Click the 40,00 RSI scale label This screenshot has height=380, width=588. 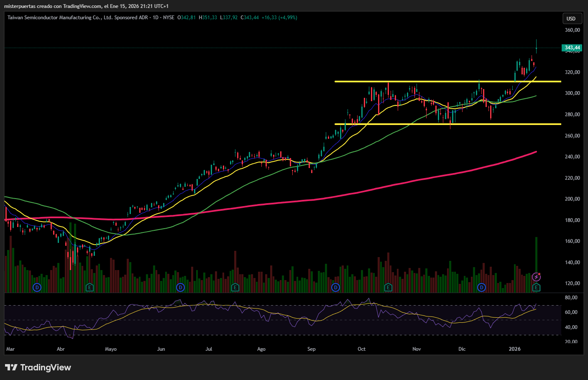pos(571,327)
